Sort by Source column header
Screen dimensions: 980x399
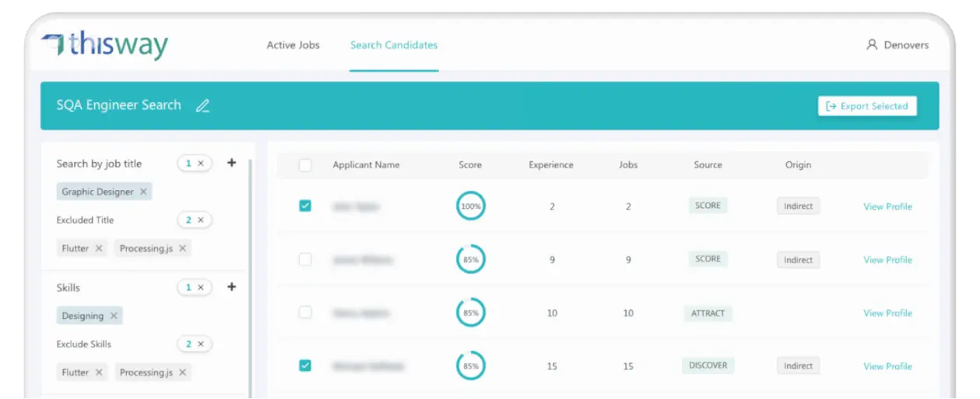point(708,165)
